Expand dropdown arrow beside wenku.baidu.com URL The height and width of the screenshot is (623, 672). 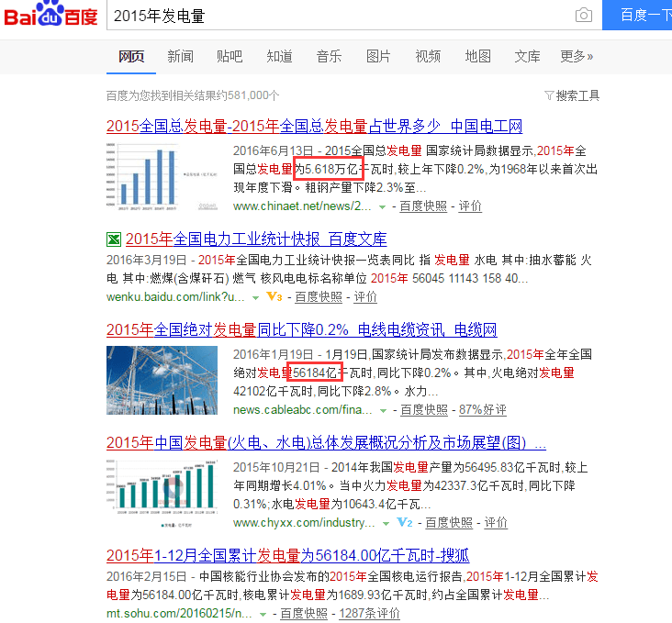click(x=256, y=297)
